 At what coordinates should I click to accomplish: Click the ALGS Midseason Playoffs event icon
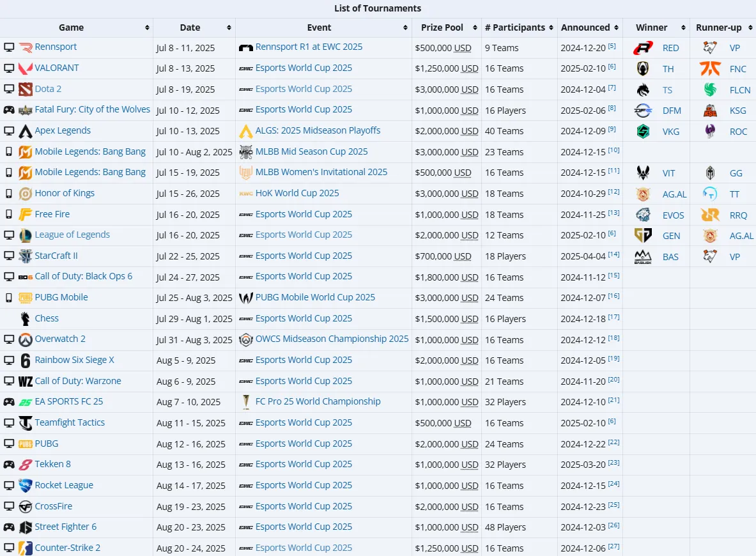pos(246,131)
